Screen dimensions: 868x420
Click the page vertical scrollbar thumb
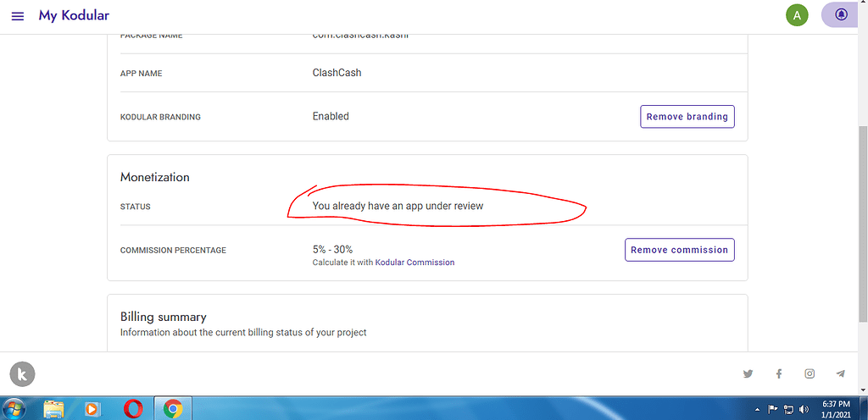point(862,224)
